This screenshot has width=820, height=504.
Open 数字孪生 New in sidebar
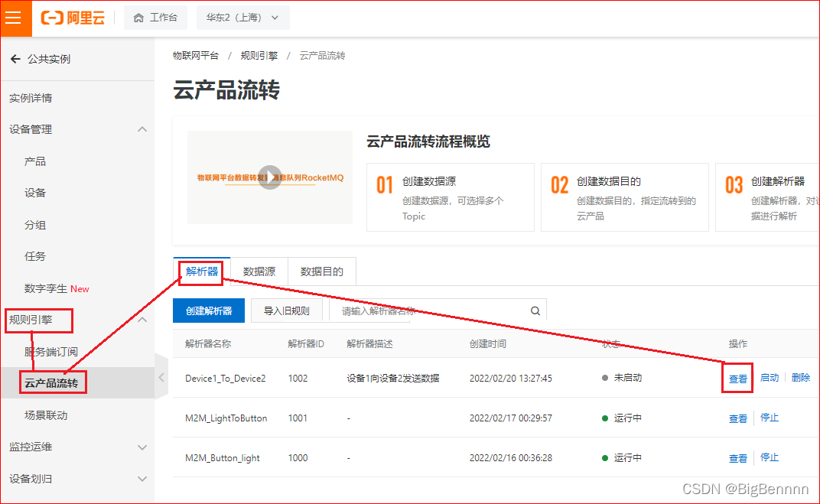pyautogui.click(x=57, y=288)
